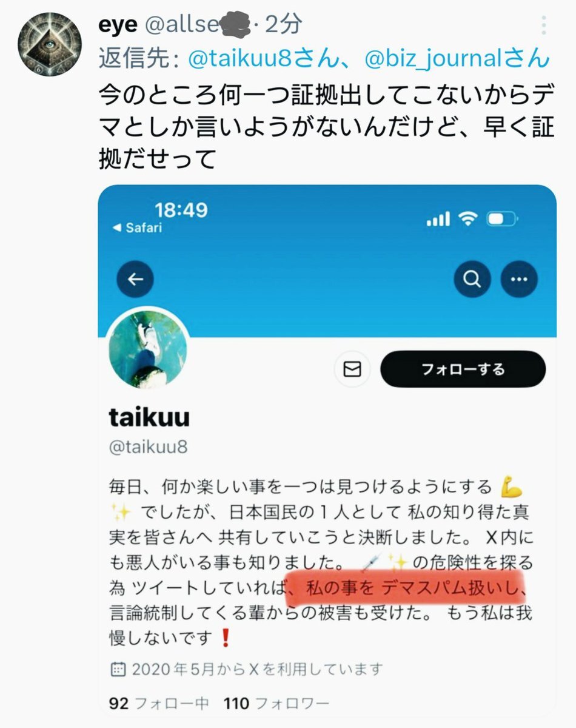The width and height of the screenshot is (576, 728).
Task: Tap the back arrow in embedded profile
Action: tap(135, 279)
